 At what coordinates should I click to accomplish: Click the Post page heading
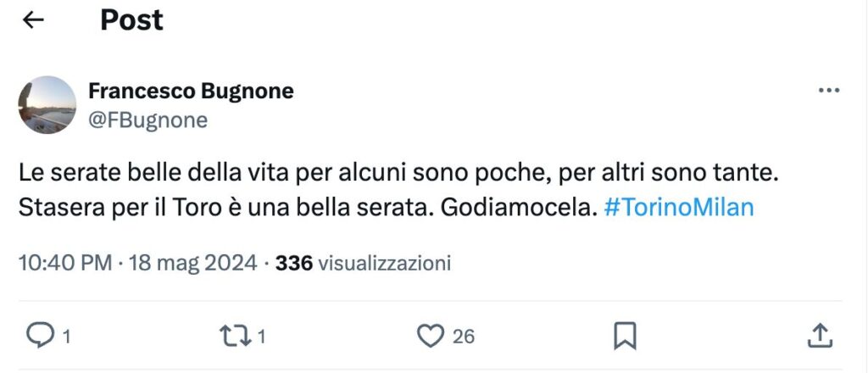point(131,20)
